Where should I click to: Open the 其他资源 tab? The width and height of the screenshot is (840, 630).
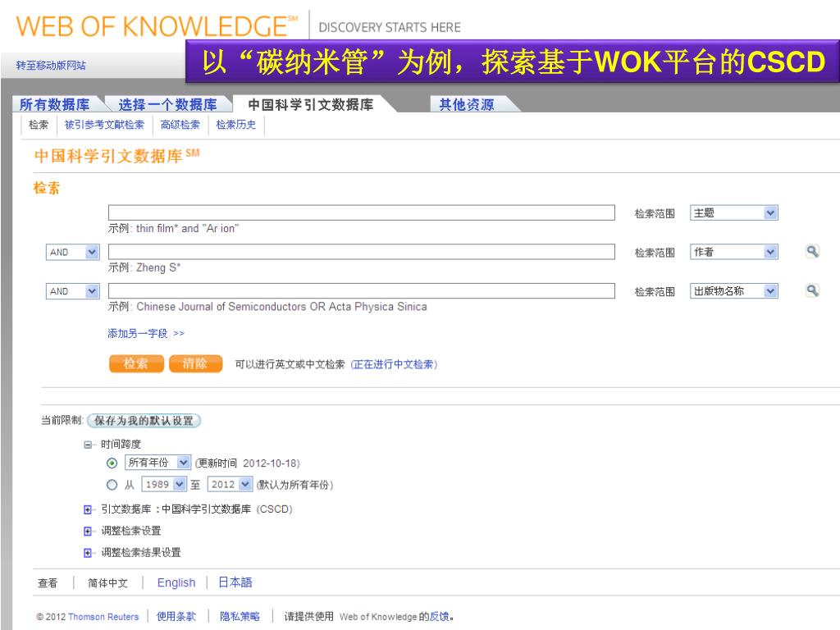467,104
